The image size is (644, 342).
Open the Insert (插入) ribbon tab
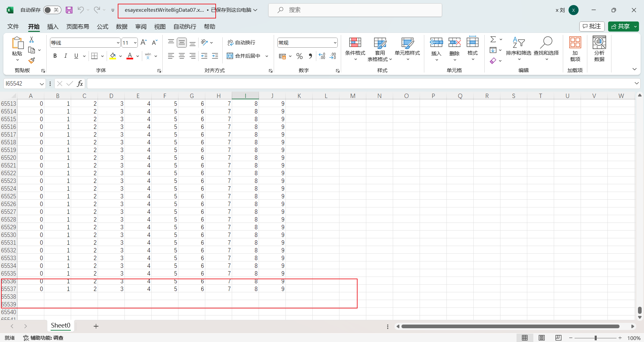[53, 27]
